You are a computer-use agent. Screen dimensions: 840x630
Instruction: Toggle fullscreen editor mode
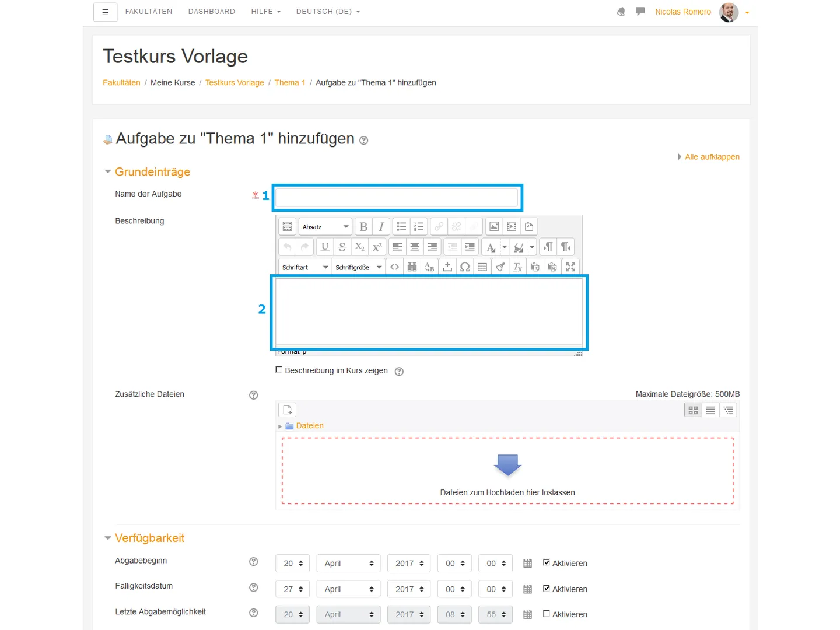[x=570, y=267]
